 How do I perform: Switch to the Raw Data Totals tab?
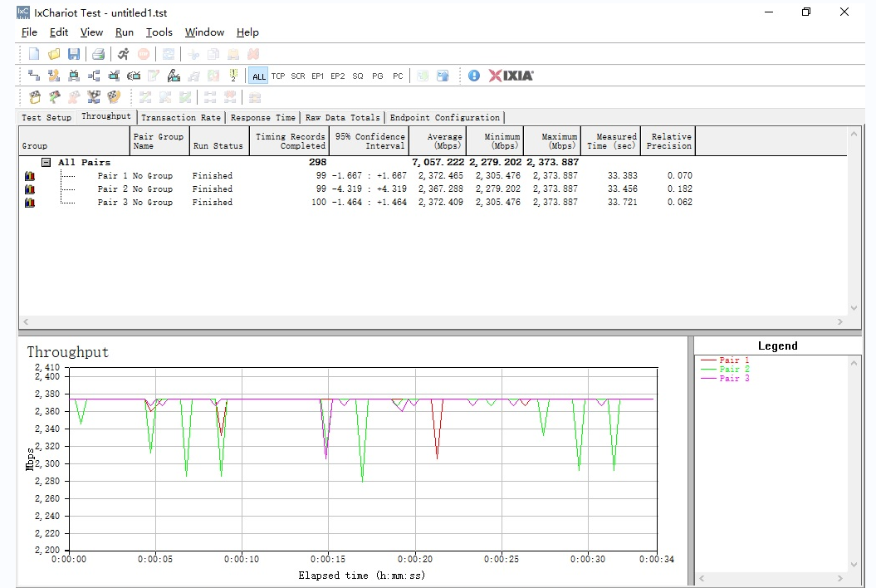click(342, 117)
